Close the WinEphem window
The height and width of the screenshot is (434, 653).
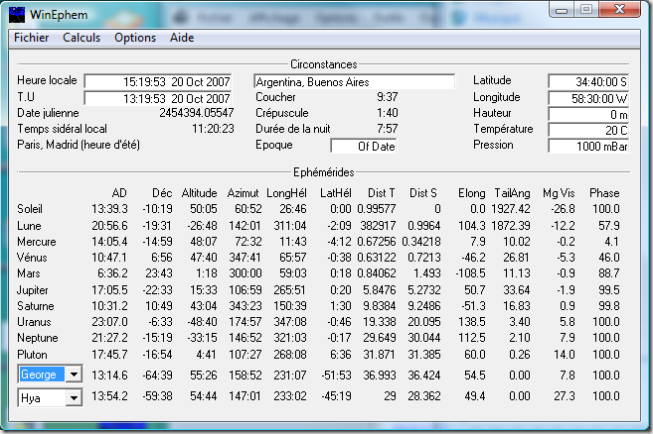[x=620, y=11]
